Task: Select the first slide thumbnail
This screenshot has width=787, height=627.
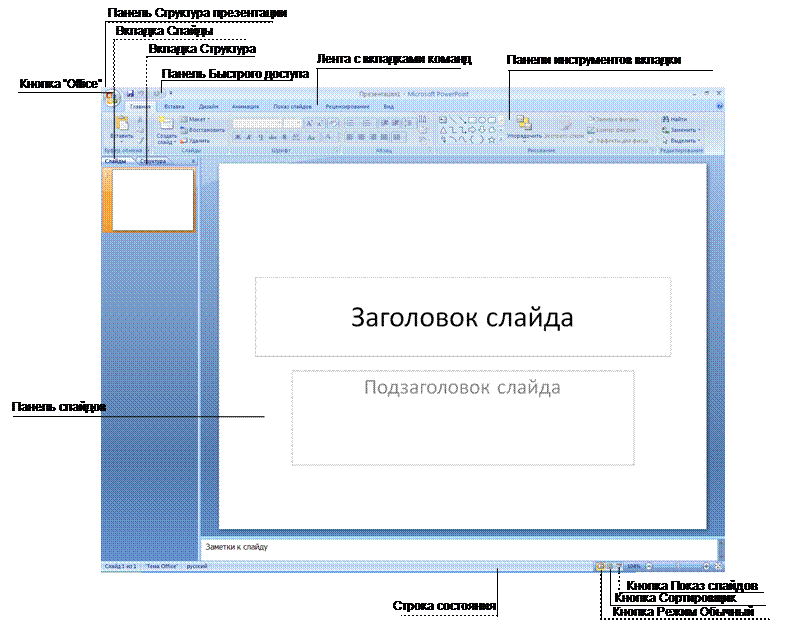Action: tap(153, 199)
